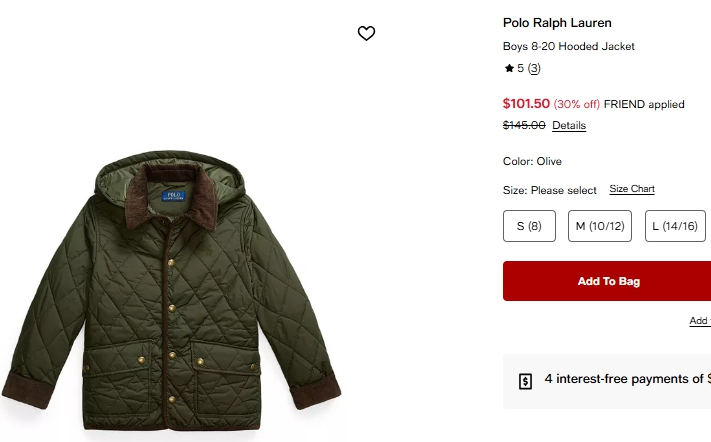This screenshot has height=442, width=711.
Task: Click the $101.50 sale price
Action: [x=526, y=103]
